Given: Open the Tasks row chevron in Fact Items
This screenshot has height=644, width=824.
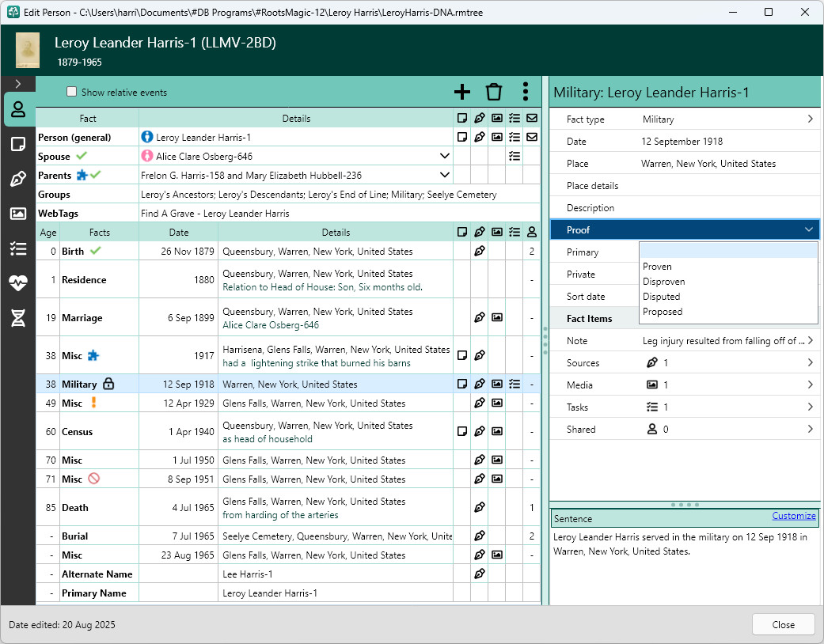Looking at the screenshot, I should [x=810, y=407].
